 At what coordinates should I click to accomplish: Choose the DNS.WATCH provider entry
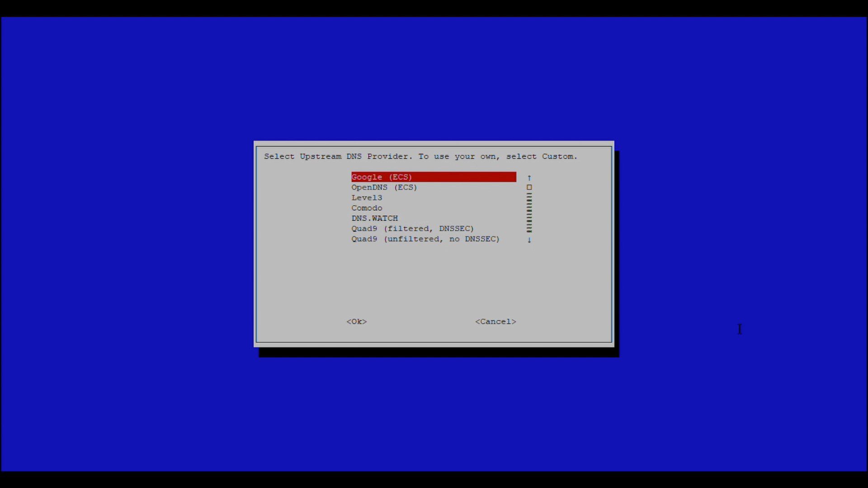pyautogui.click(x=374, y=219)
